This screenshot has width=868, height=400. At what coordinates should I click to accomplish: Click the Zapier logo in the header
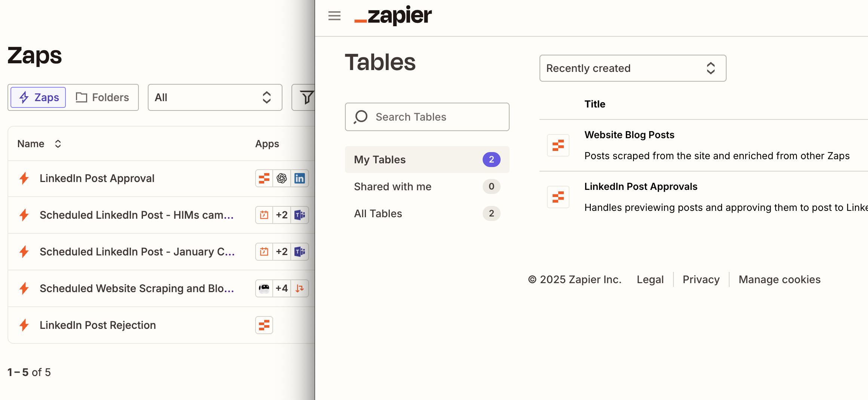393,16
